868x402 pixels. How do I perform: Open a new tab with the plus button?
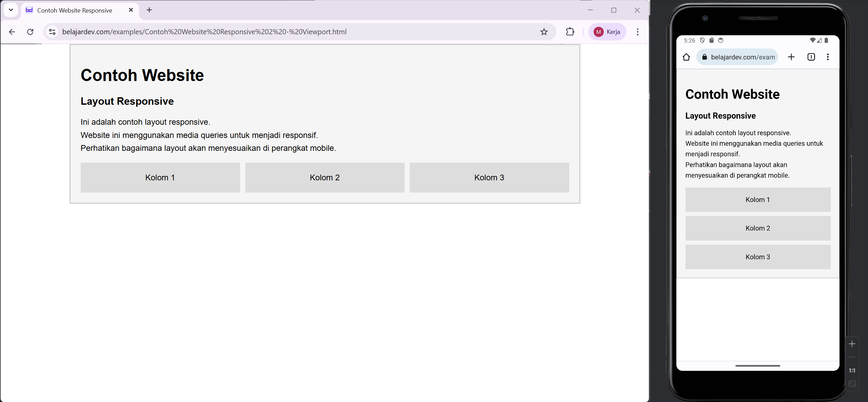click(149, 10)
